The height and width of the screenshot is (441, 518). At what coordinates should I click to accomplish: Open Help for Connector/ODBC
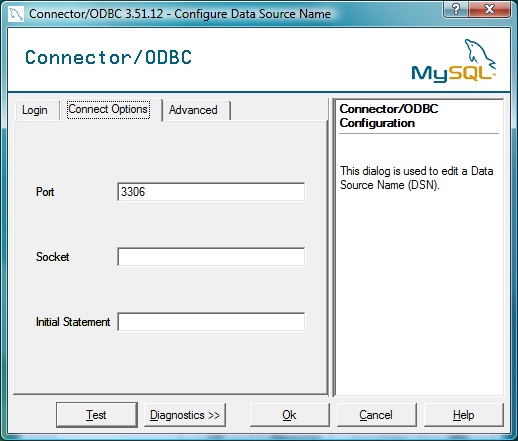coord(464,415)
